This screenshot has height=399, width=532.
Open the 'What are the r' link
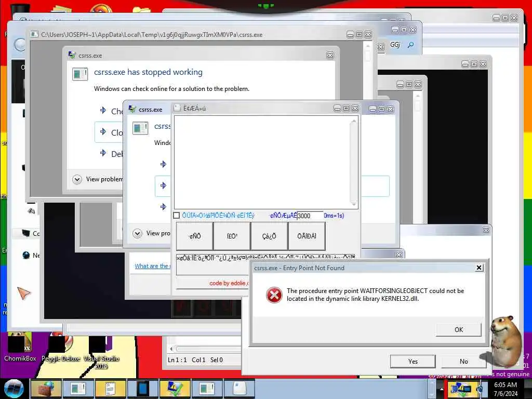152,266
